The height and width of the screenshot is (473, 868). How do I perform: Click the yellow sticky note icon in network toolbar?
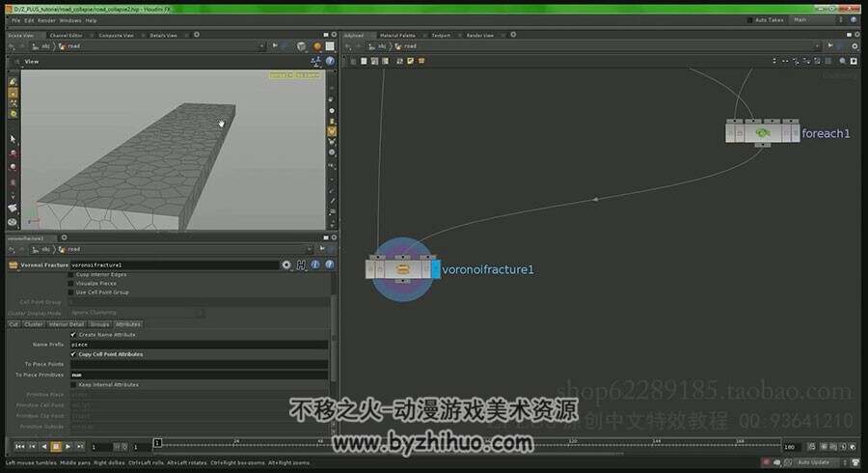tap(410, 61)
